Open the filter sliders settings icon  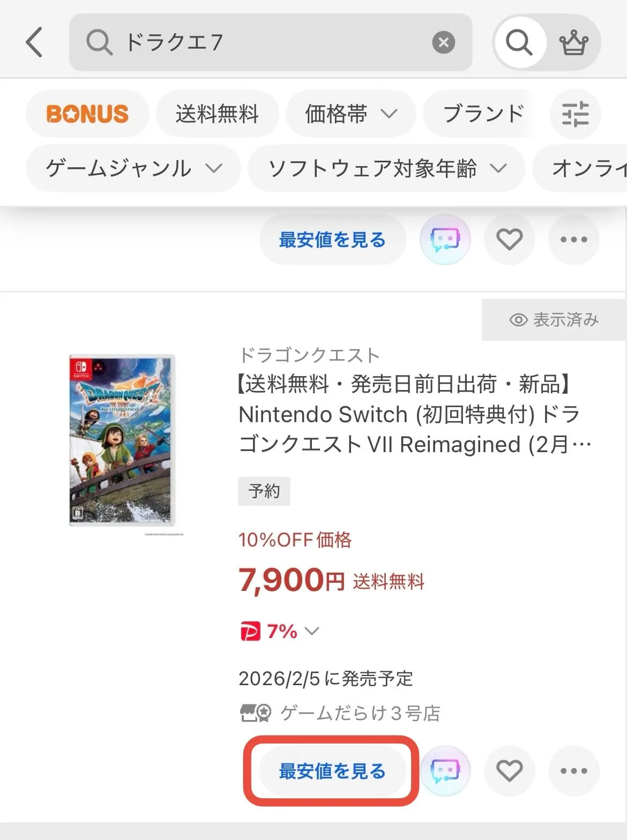coord(575,114)
